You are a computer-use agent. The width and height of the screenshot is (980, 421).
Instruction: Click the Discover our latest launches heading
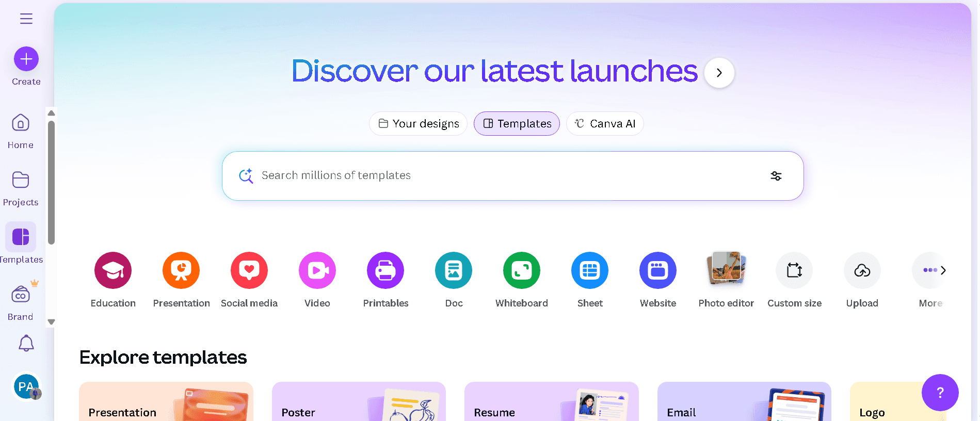(494, 71)
